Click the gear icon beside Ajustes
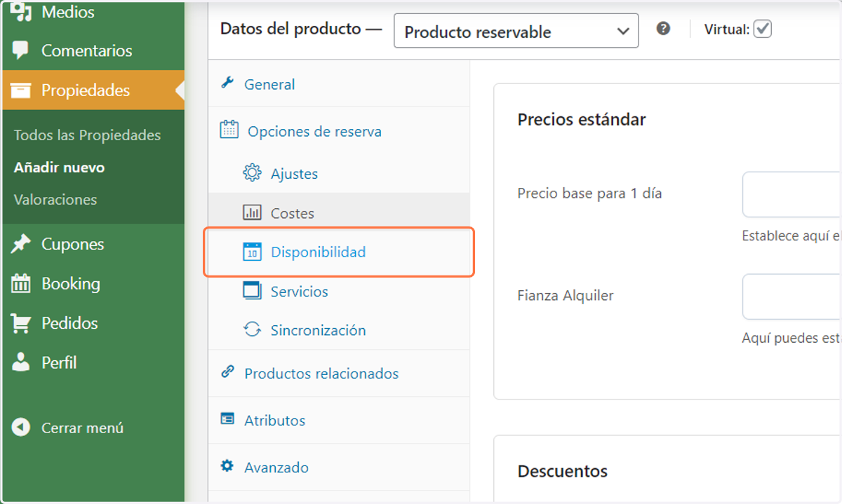The image size is (842, 504). (x=252, y=173)
